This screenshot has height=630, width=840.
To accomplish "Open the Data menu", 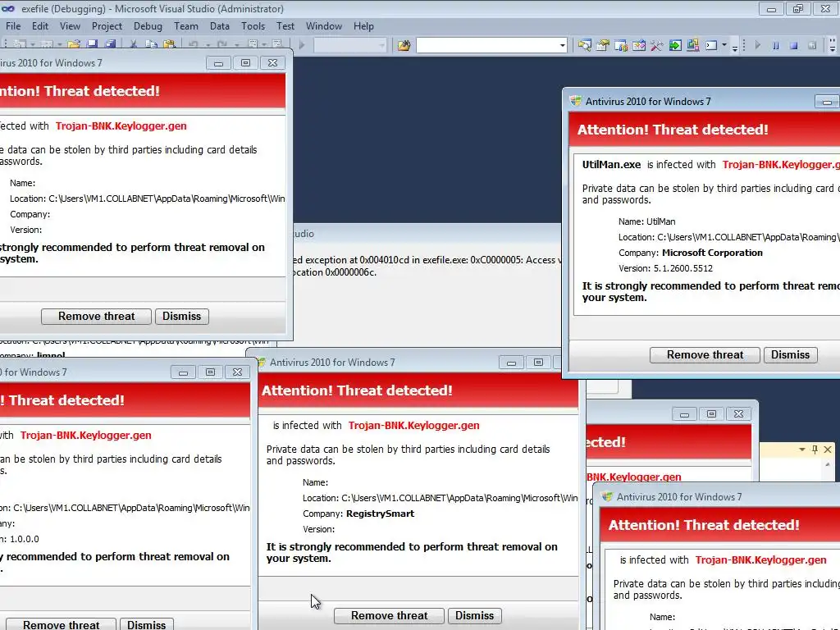I will pyautogui.click(x=219, y=25).
